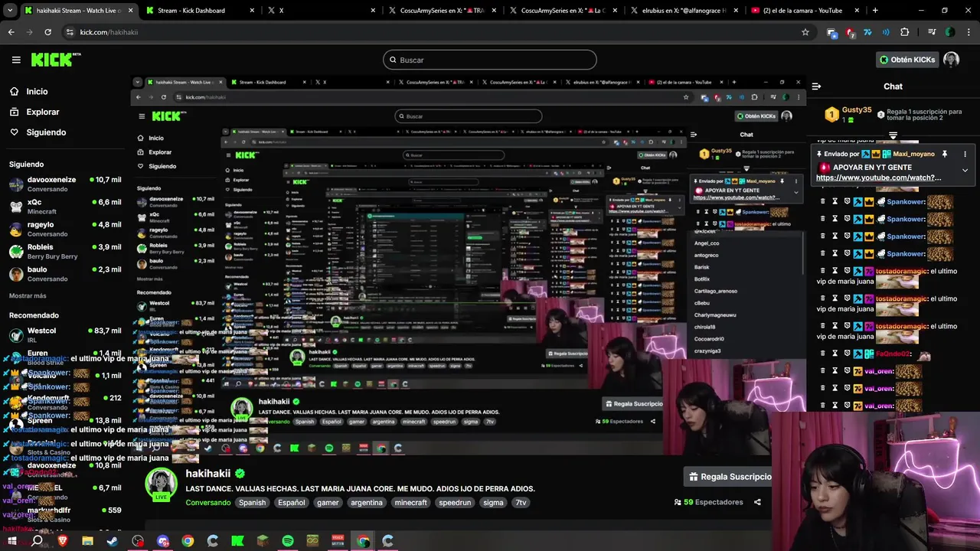Reload the page with the refresh icon

[47, 32]
